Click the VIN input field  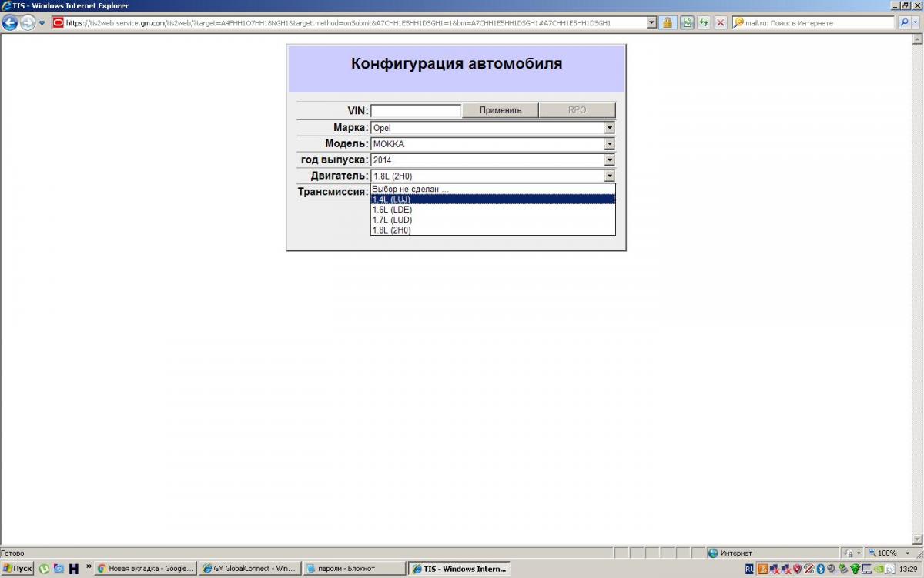416,110
